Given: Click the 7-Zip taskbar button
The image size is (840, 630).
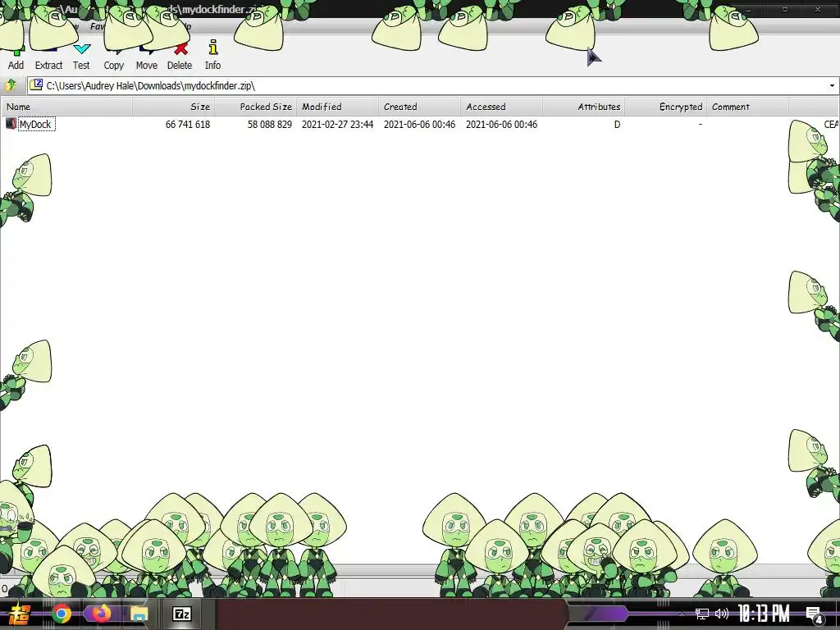Looking at the screenshot, I should pos(182,614).
